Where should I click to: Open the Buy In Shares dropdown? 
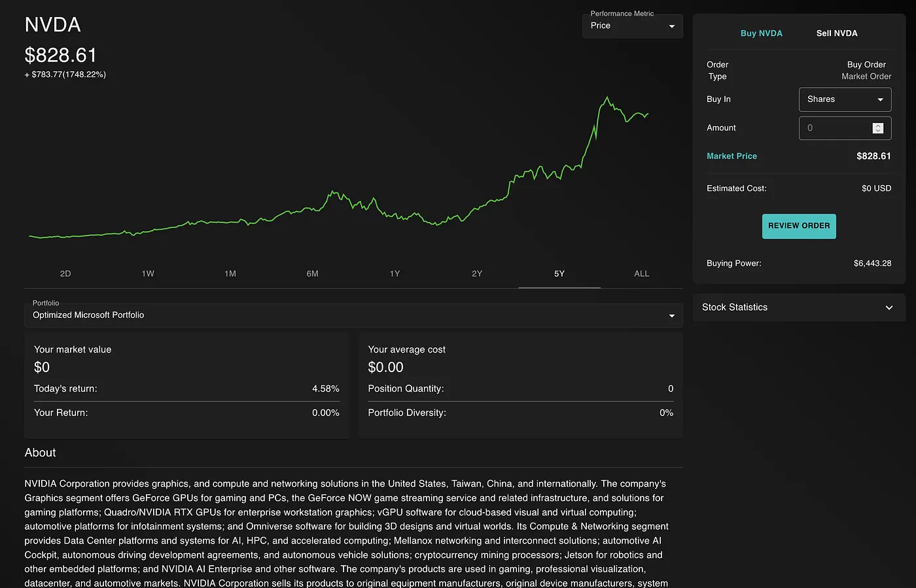click(x=845, y=99)
